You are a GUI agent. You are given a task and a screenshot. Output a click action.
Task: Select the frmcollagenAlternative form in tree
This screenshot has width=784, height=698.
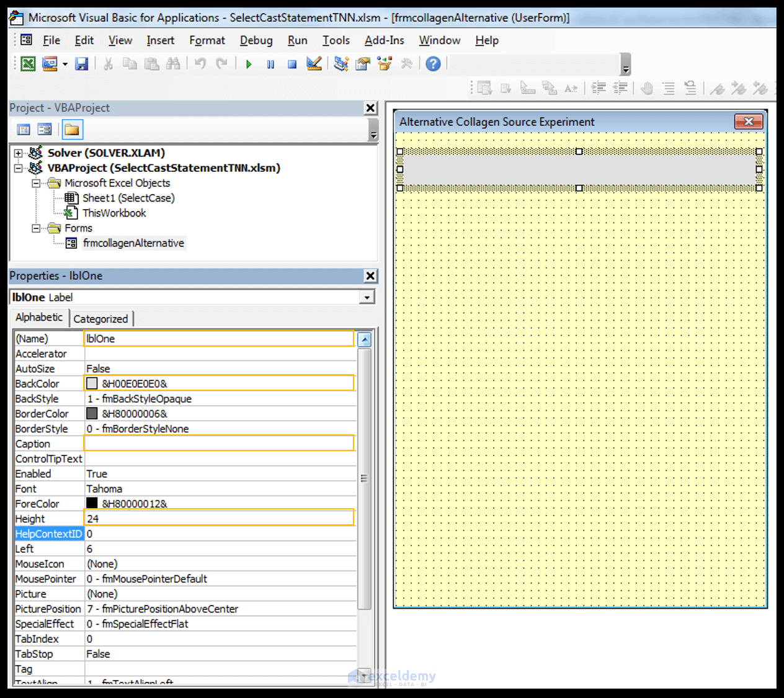[133, 243]
